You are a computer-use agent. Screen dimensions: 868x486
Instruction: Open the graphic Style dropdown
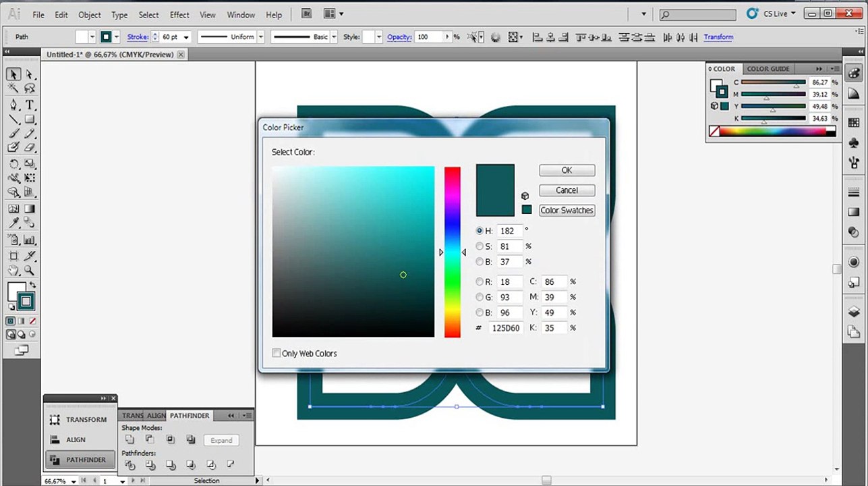[x=379, y=37]
